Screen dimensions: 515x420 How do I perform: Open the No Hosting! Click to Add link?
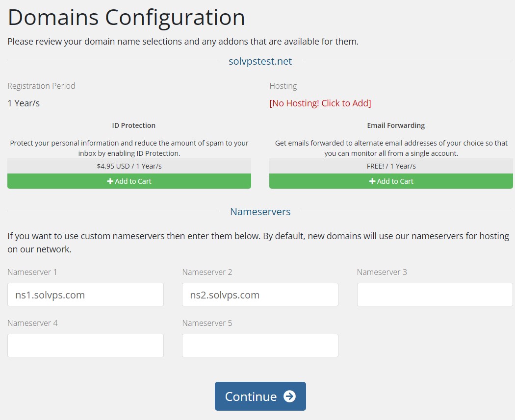(320, 103)
